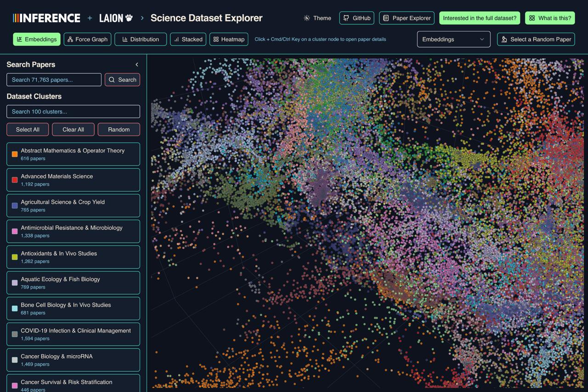Click the orange Abstract Mathematics color swatch

(15, 154)
